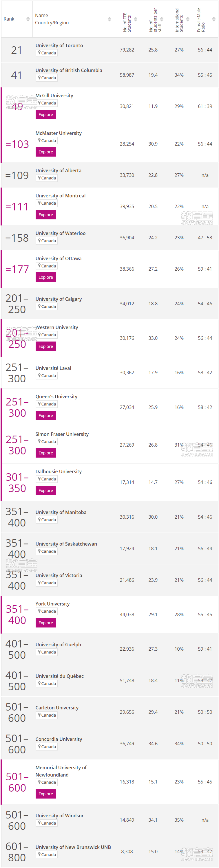
Task: Click Canada location pin under University of Toronto
Action: pyautogui.click(x=39, y=53)
